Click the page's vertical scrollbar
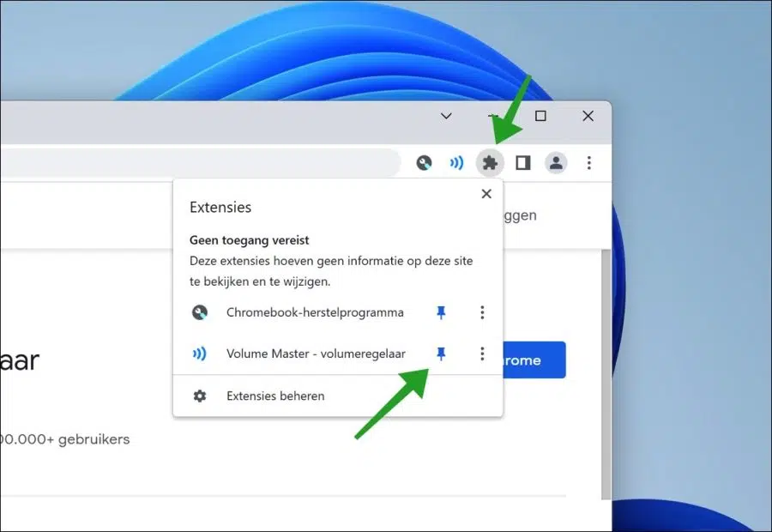The image size is (772, 532). tap(606, 374)
